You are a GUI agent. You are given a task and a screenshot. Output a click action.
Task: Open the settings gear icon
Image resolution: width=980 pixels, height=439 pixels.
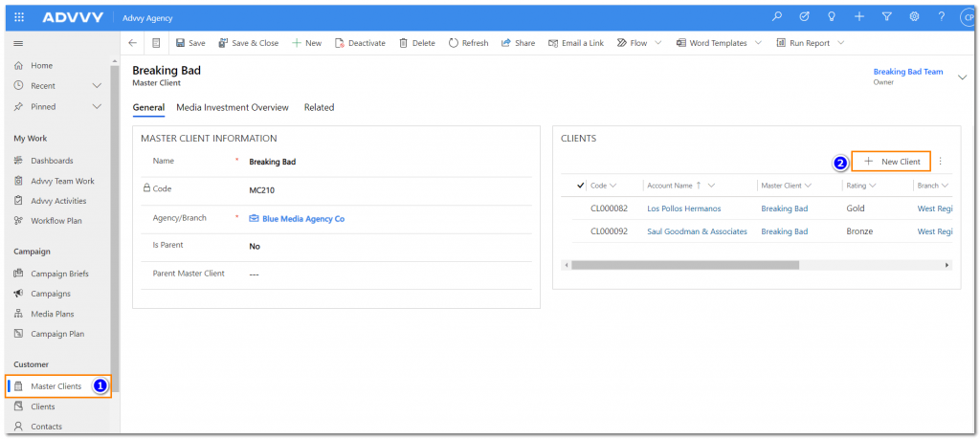click(x=914, y=17)
